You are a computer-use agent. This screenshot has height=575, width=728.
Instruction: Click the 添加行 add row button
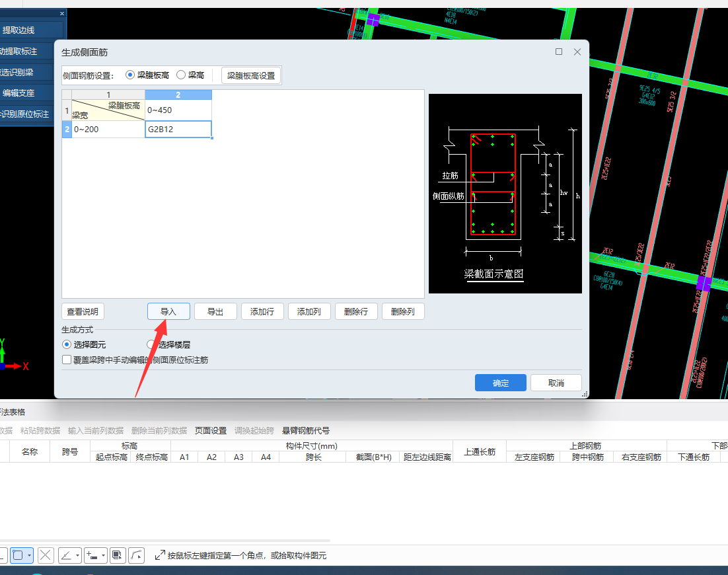(262, 311)
